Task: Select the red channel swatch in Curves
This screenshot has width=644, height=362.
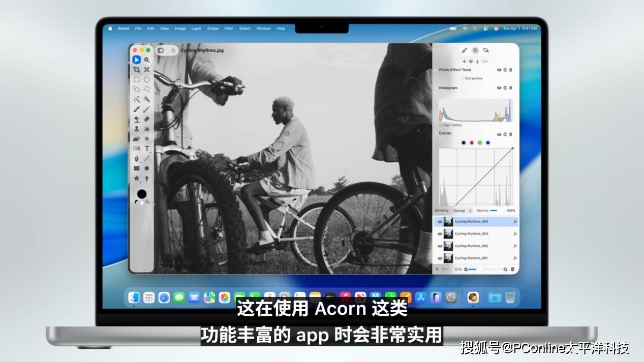Action: point(472,143)
